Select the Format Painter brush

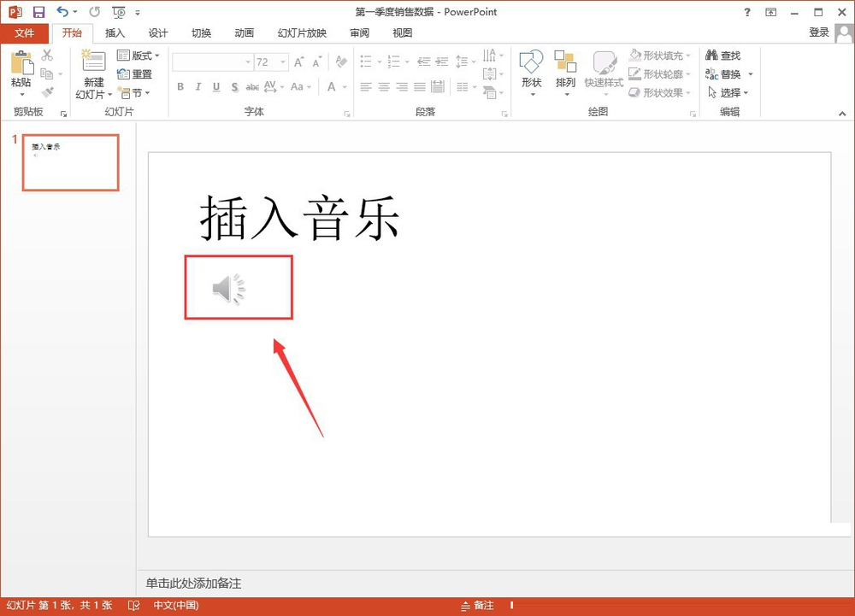click(47, 92)
